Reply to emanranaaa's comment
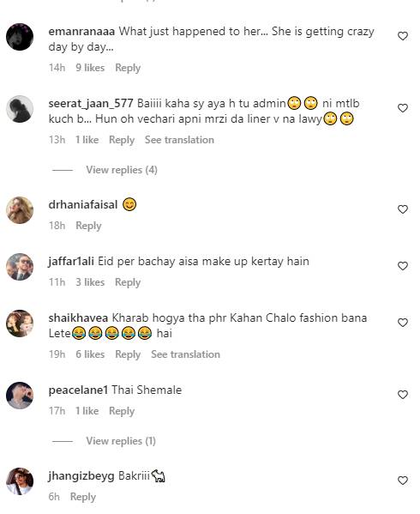 point(128,68)
